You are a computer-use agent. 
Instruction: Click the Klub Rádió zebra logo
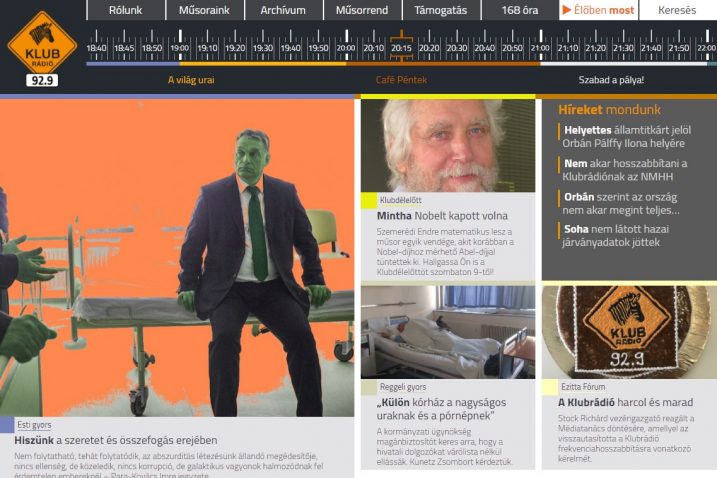point(42,42)
